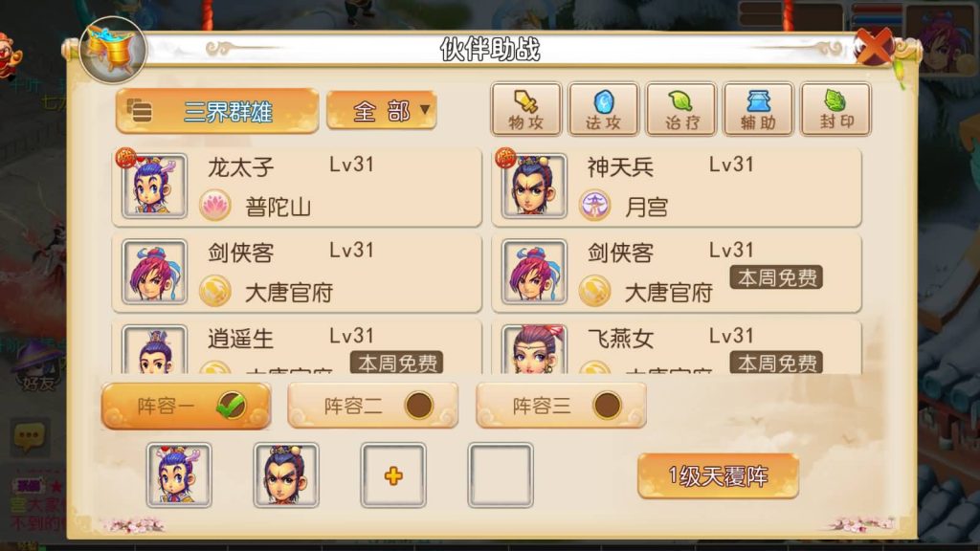Screen dimensions: 980x551
Task: Open the 全部 filter dropdown
Action: [x=381, y=111]
